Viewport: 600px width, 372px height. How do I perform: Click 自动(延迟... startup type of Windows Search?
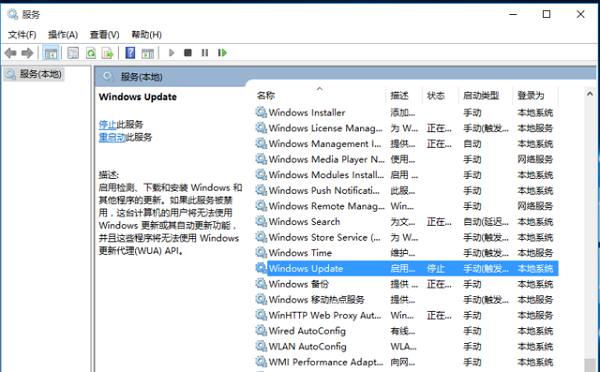click(486, 222)
